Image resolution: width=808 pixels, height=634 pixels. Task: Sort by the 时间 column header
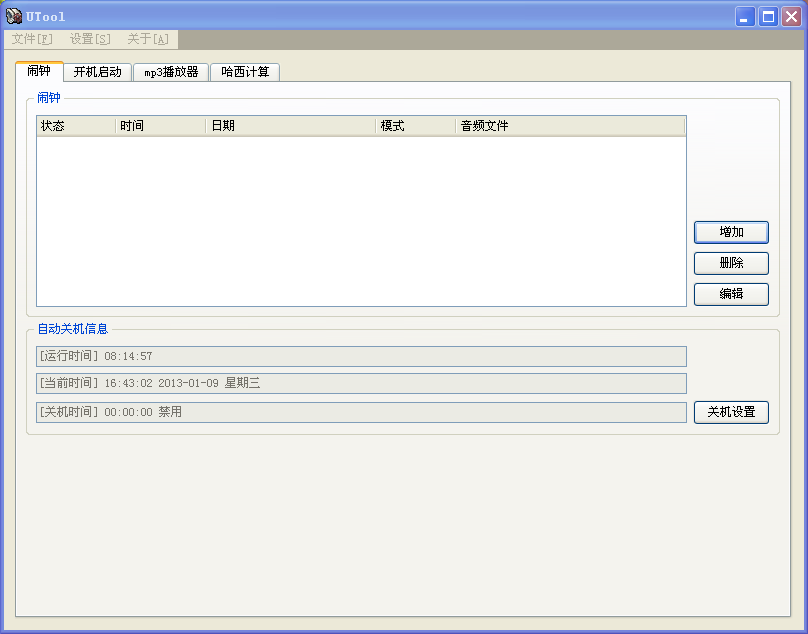tap(161, 126)
